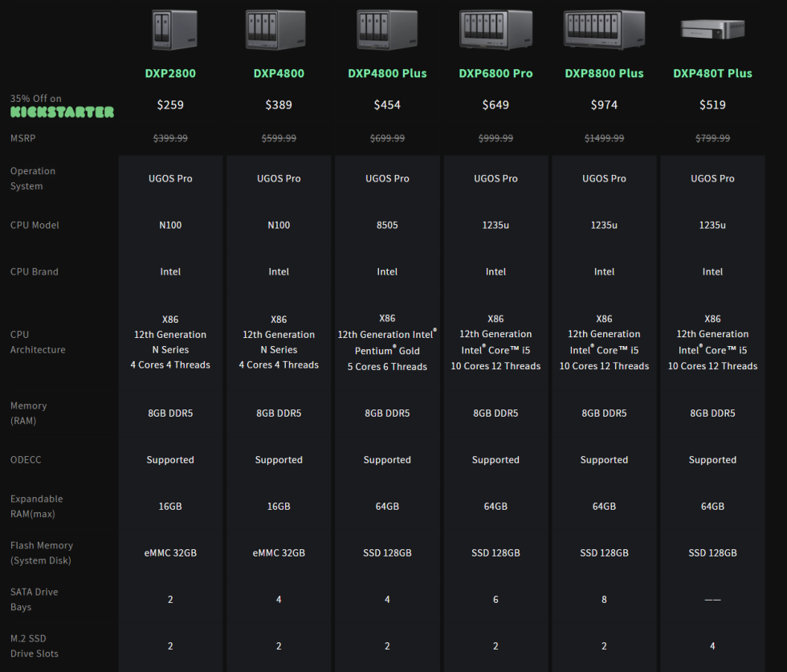
Task: Select the struck-through $799.99 MSRP
Action: point(713,139)
